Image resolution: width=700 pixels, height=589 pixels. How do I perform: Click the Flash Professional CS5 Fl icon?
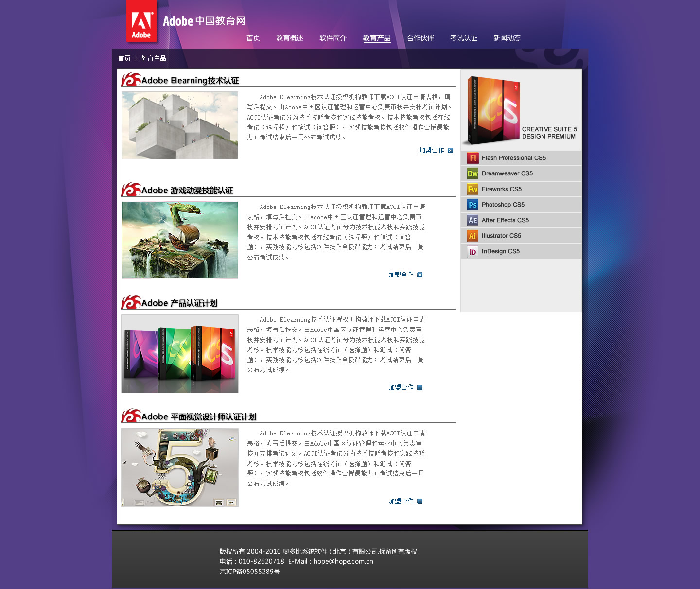[472, 158]
